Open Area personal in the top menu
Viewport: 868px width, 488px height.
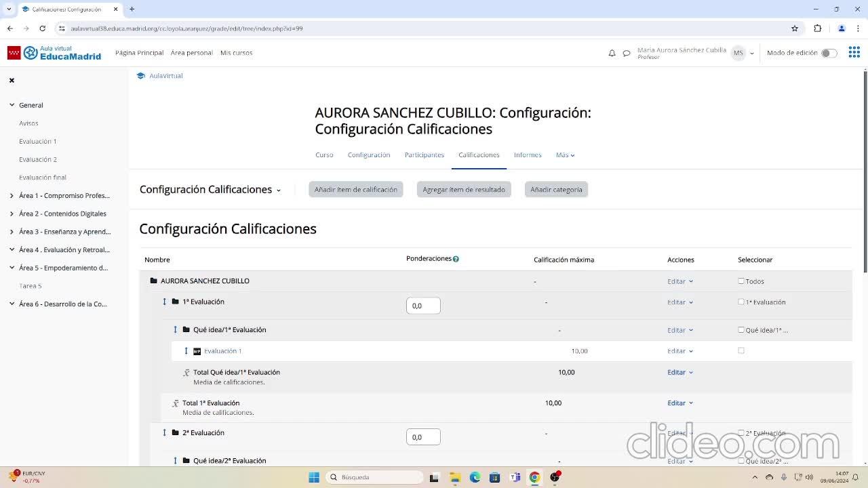(x=192, y=53)
